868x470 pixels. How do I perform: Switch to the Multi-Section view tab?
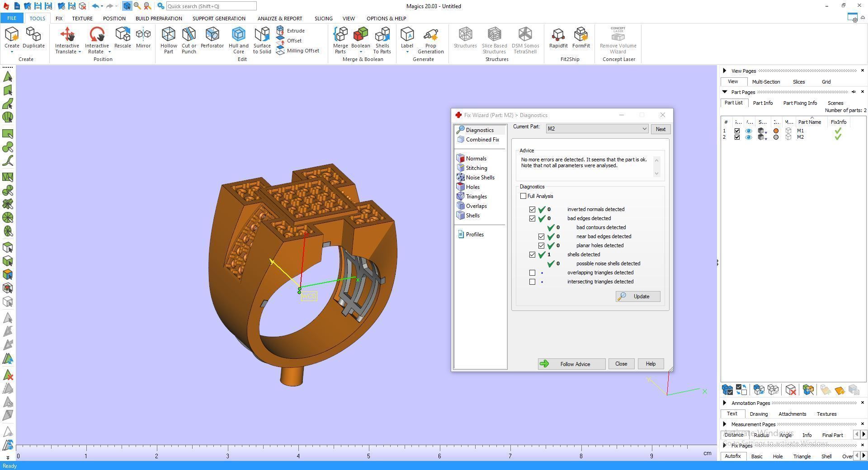pyautogui.click(x=766, y=82)
